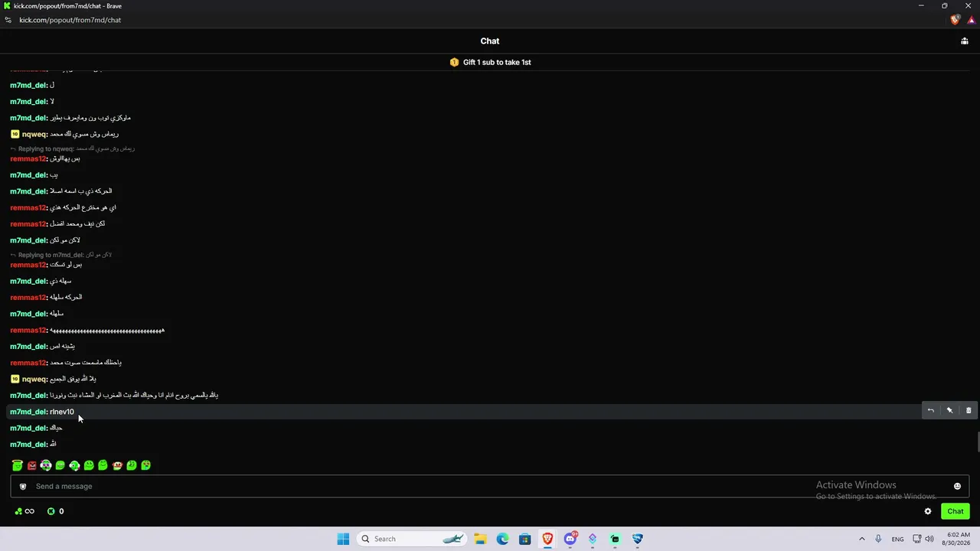980x551 pixels.
Task: Click the reply arrow on rinev10 message
Action: 930,411
